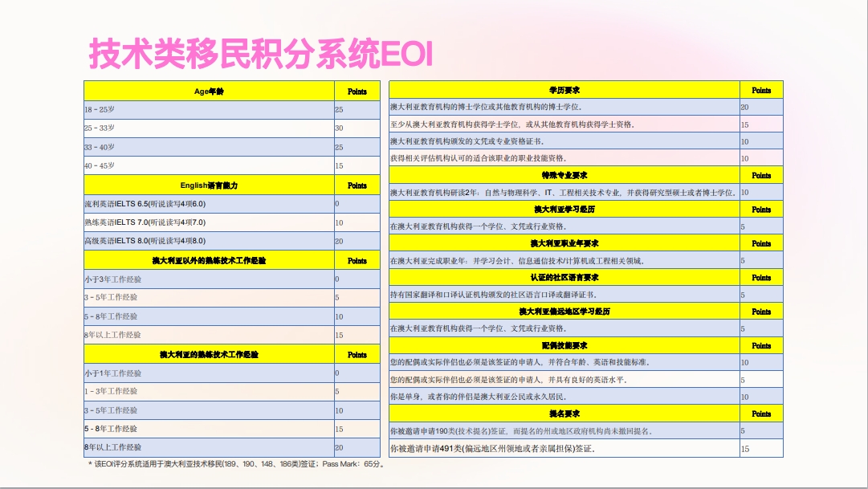
Task: Select the 配偶技能要求 section header
Action: point(564,345)
